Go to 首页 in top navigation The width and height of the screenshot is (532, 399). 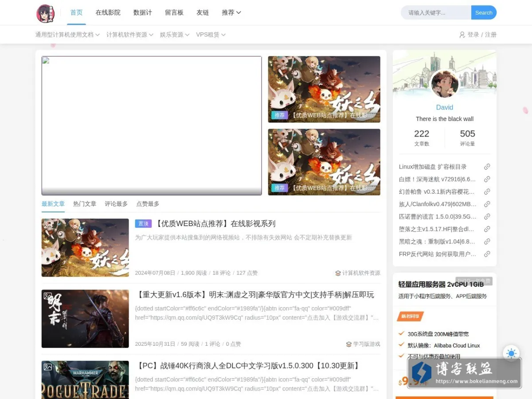[77, 12]
